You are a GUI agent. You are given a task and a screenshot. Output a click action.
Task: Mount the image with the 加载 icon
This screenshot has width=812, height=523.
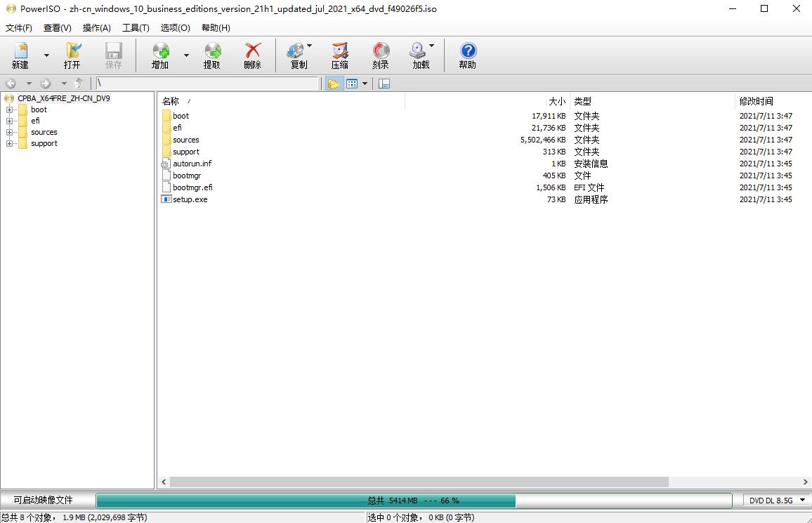pyautogui.click(x=420, y=55)
